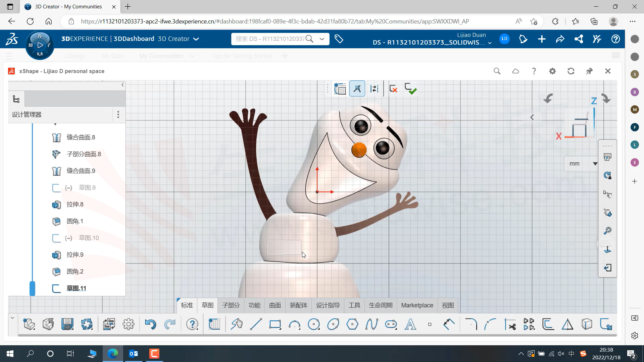Click the New component icon

[x=29, y=324]
